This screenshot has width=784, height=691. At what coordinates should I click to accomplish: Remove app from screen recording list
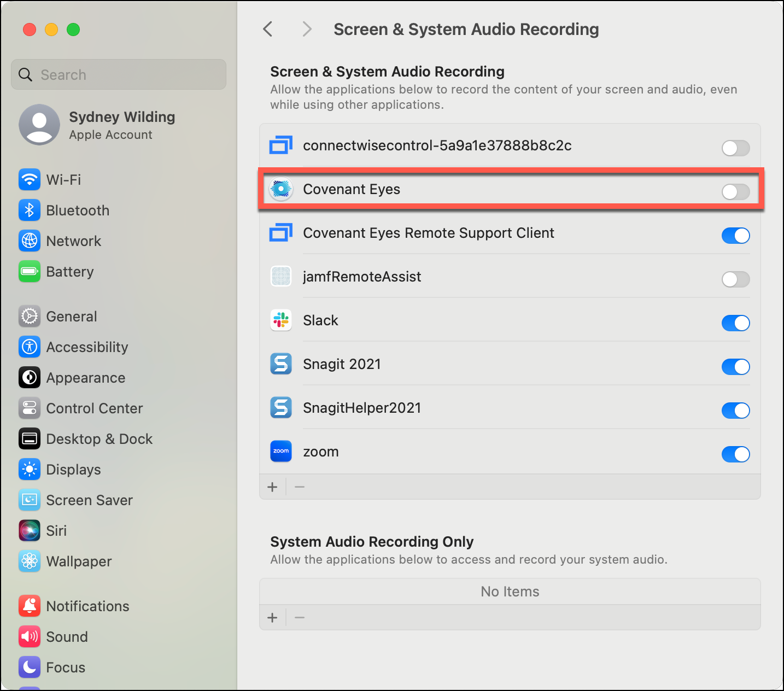(300, 487)
